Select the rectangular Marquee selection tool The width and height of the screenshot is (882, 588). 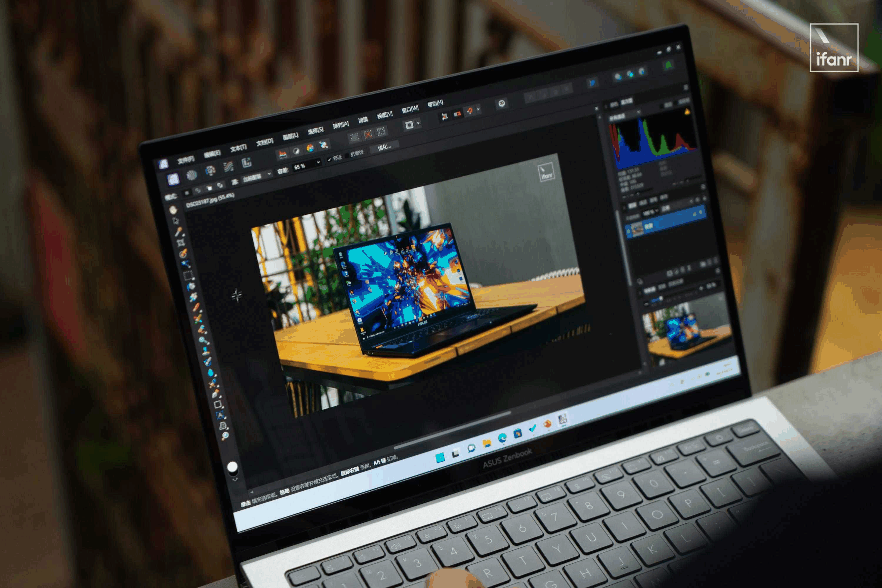point(188,276)
